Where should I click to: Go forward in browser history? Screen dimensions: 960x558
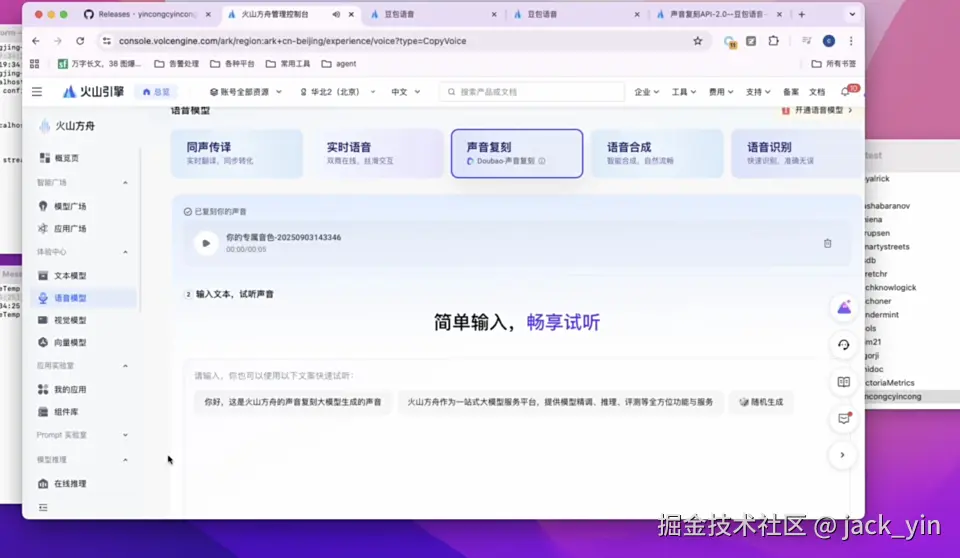(58, 41)
